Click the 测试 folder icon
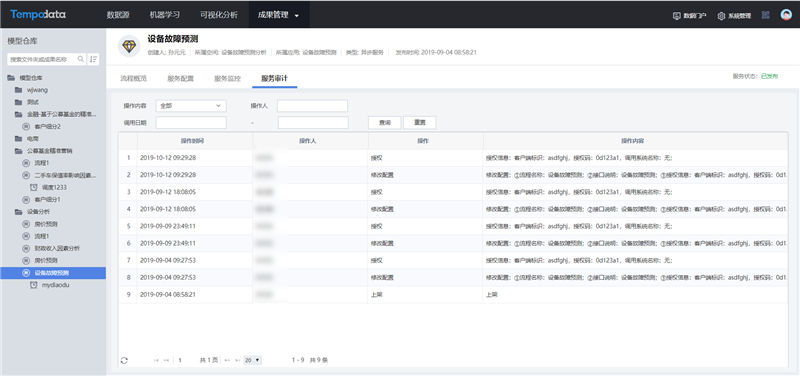800x376 pixels. click(18, 102)
